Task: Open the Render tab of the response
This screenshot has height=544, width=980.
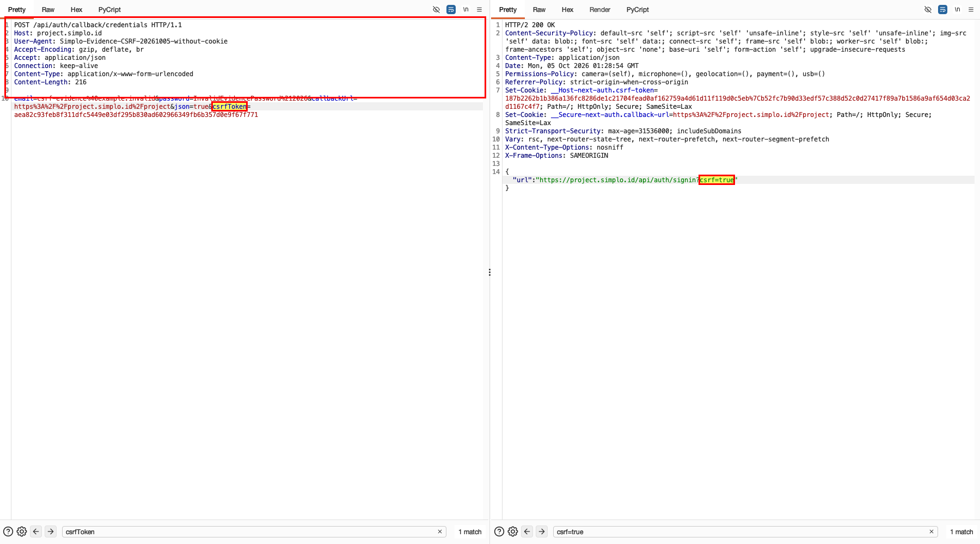Action: tap(600, 10)
